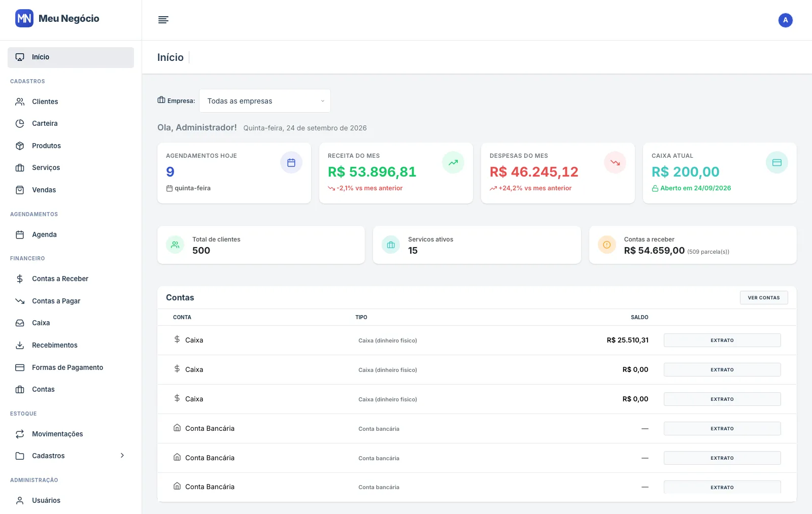Click EXTRATO in the last Conta Bancária row
This screenshot has height=514, width=812.
[722, 487]
